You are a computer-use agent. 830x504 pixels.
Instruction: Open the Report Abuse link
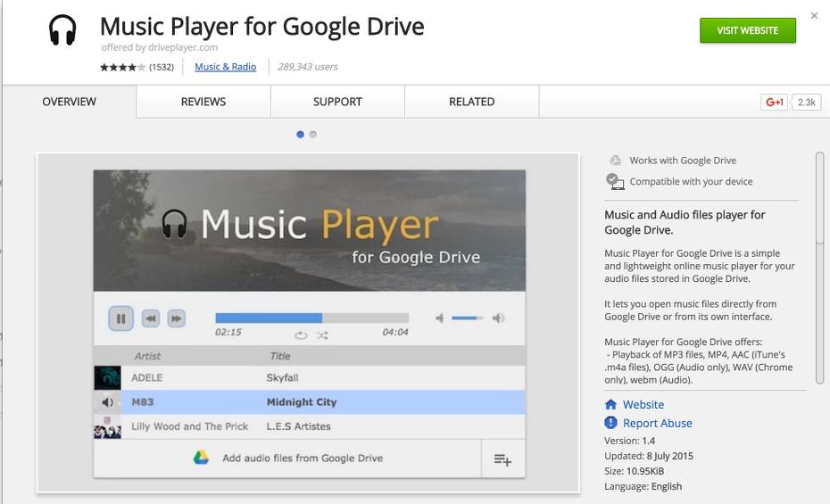(658, 423)
